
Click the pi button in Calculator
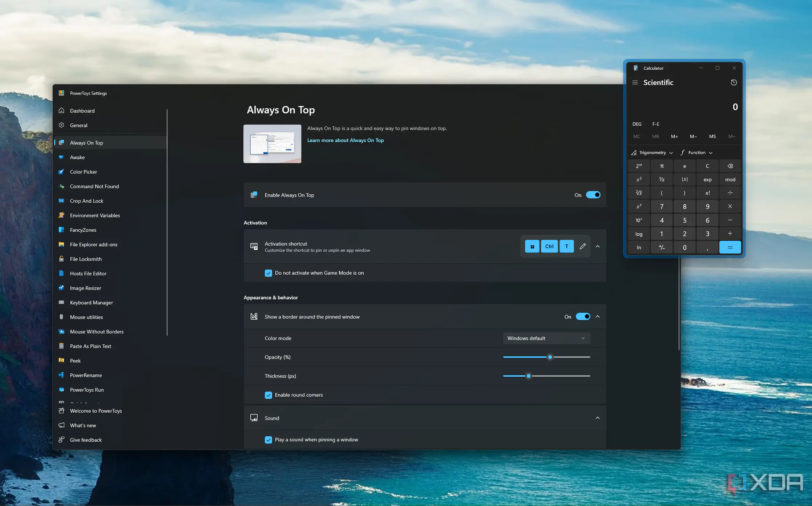662,166
